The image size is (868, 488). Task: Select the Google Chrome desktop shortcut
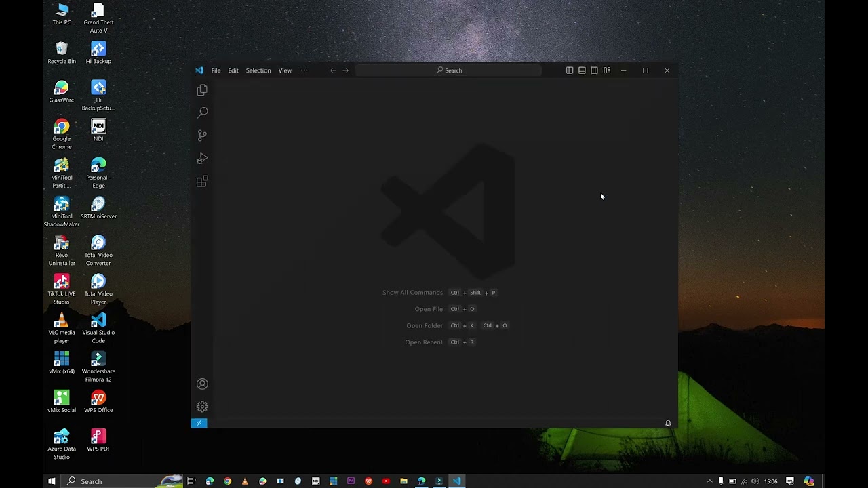[62, 134]
